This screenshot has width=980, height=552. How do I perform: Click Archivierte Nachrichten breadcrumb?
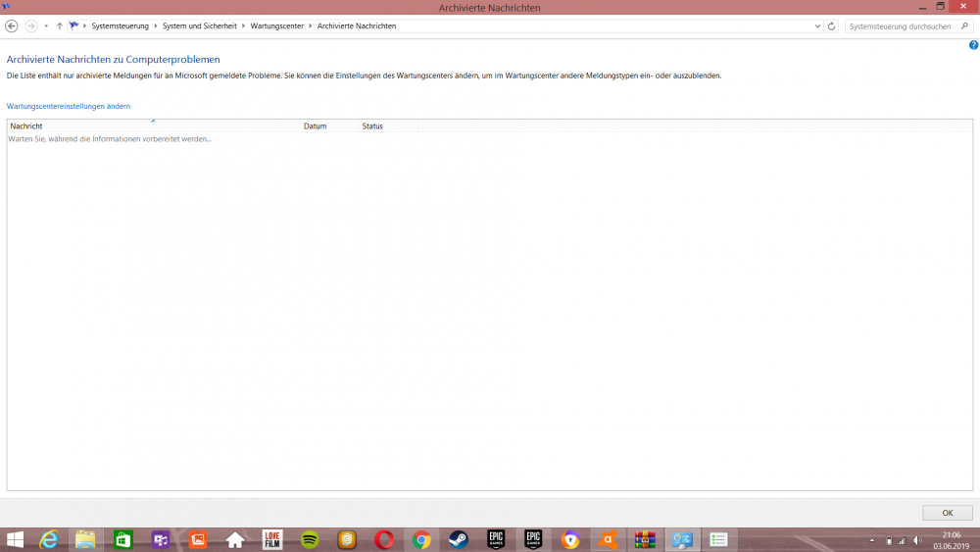357,26
